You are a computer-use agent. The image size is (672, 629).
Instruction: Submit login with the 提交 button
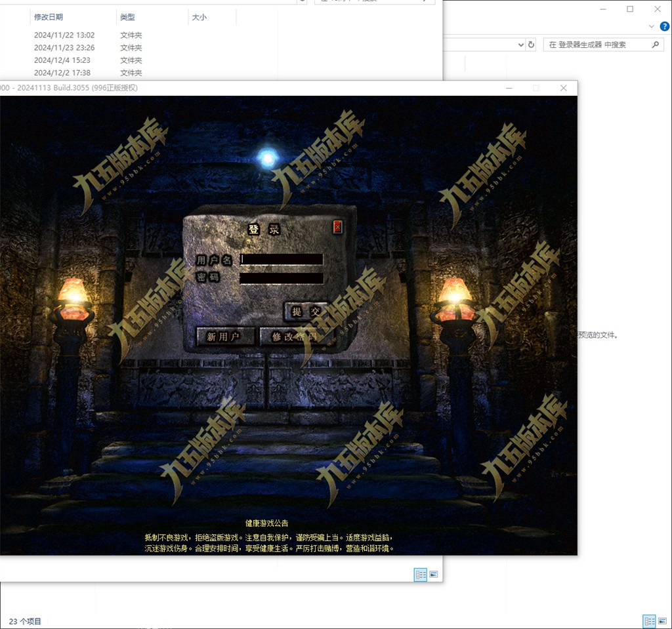(306, 312)
